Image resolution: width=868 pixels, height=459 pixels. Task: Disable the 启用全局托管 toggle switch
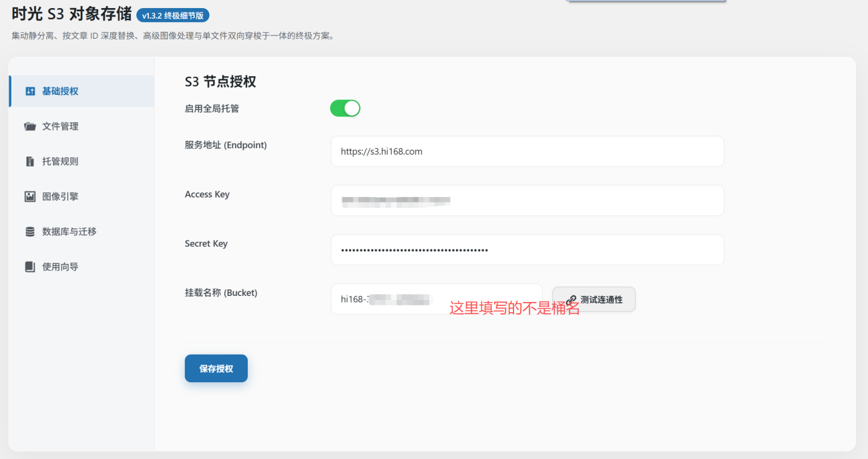tap(345, 108)
